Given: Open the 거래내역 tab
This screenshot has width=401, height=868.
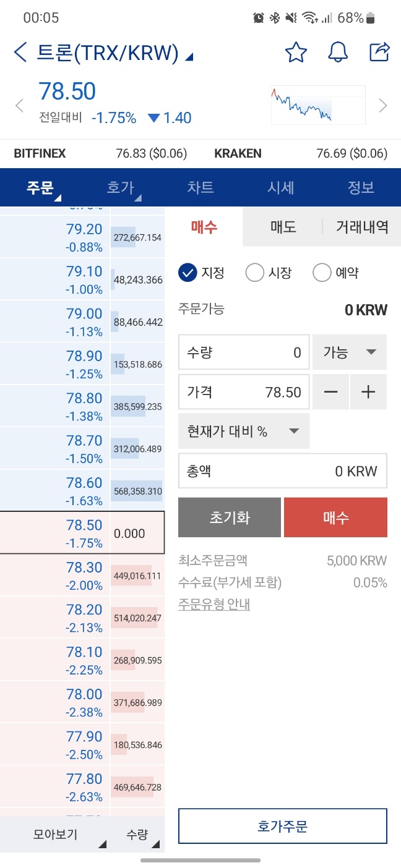Looking at the screenshot, I should tap(362, 227).
